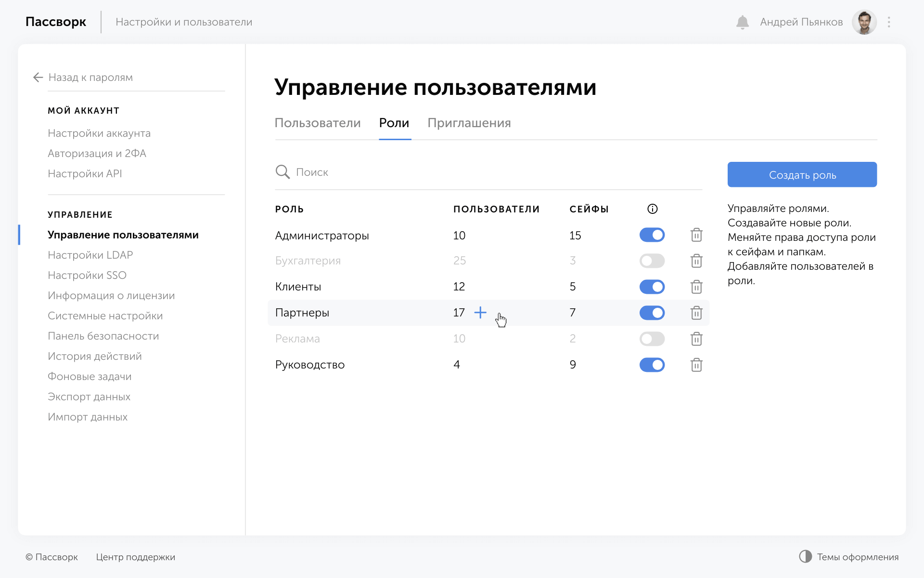Open the Центр поддержки link

pos(136,557)
